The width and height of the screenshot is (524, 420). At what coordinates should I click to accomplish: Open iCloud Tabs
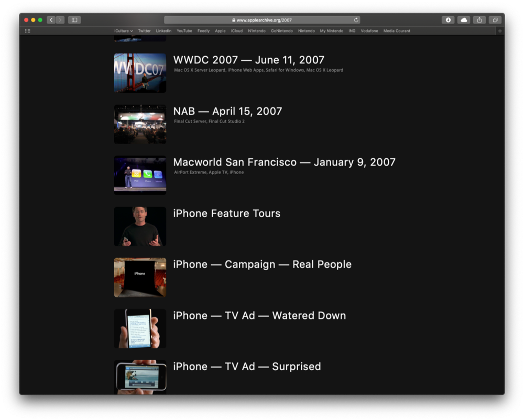coord(464,20)
